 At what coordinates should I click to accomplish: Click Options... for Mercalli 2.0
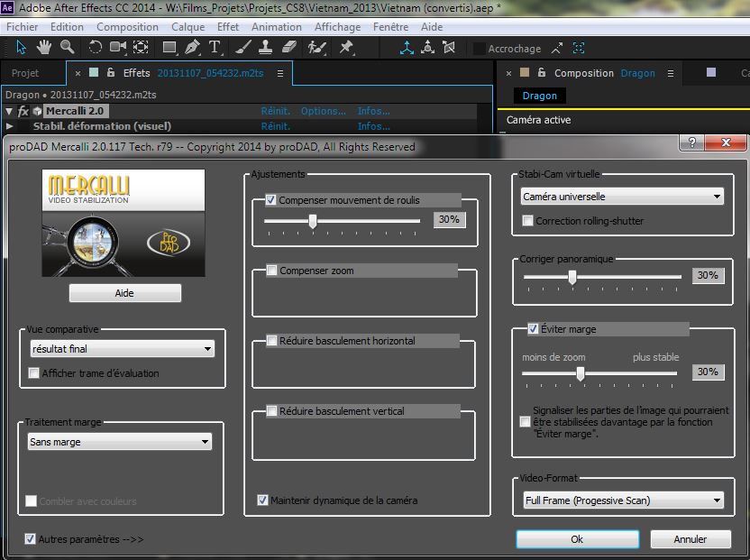pyautogui.click(x=324, y=111)
